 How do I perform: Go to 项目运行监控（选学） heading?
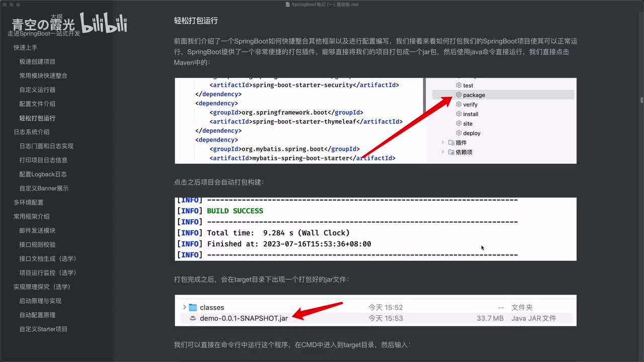tap(48, 273)
